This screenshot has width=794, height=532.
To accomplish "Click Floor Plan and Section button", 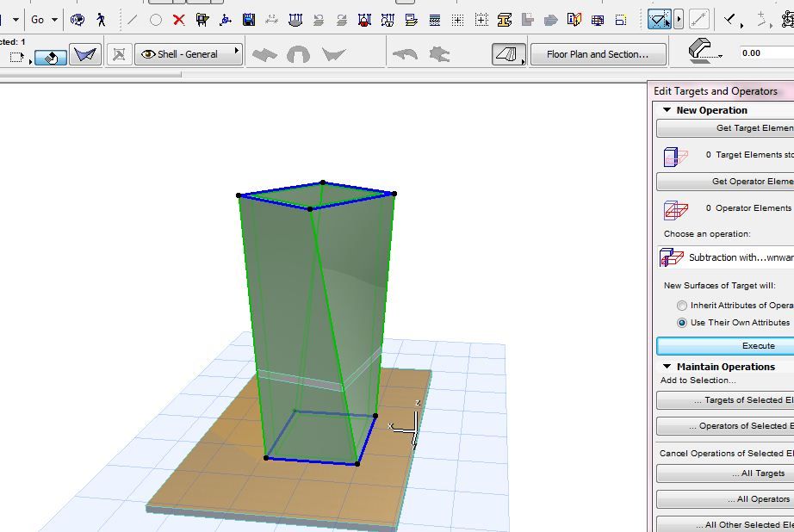I will coord(598,54).
